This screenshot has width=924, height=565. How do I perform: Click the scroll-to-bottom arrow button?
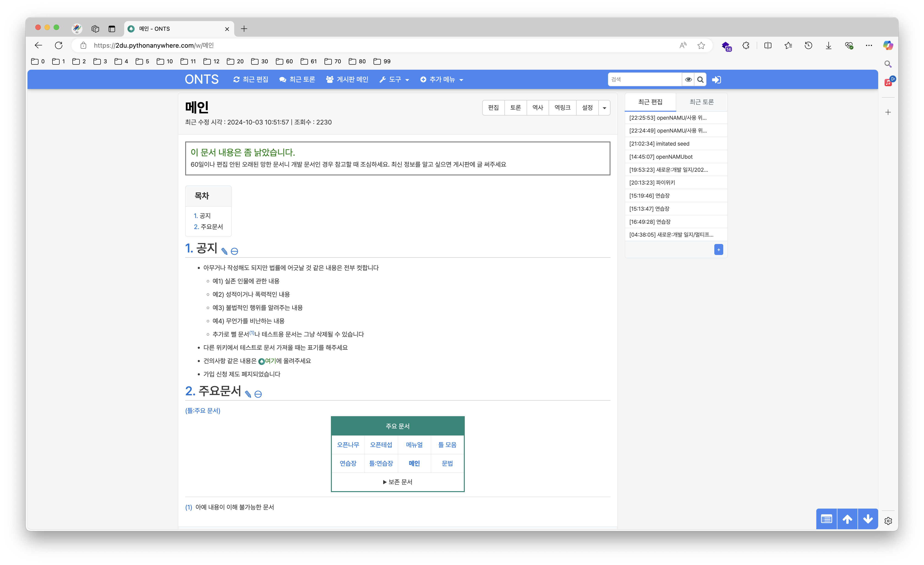[868, 519]
